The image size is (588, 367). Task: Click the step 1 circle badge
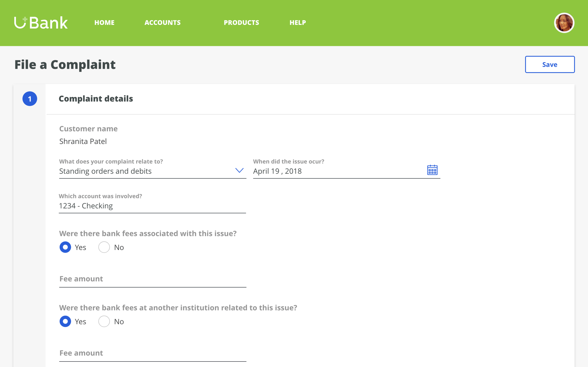tap(30, 99)
